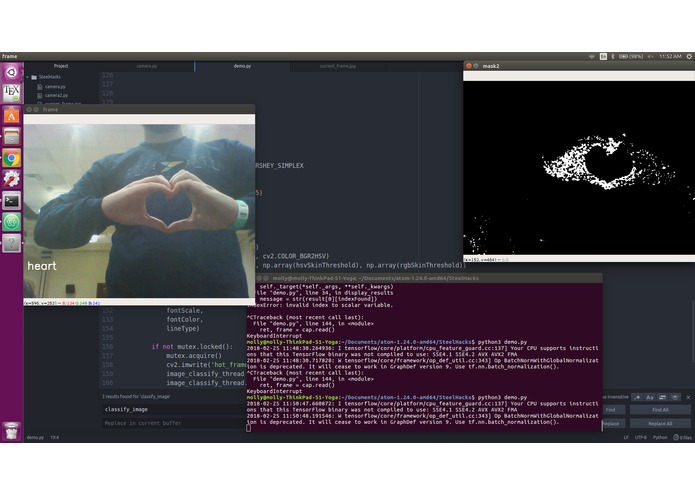Focus the mask2 window title bar
695x494 pixels.
[x=579, y=66]
